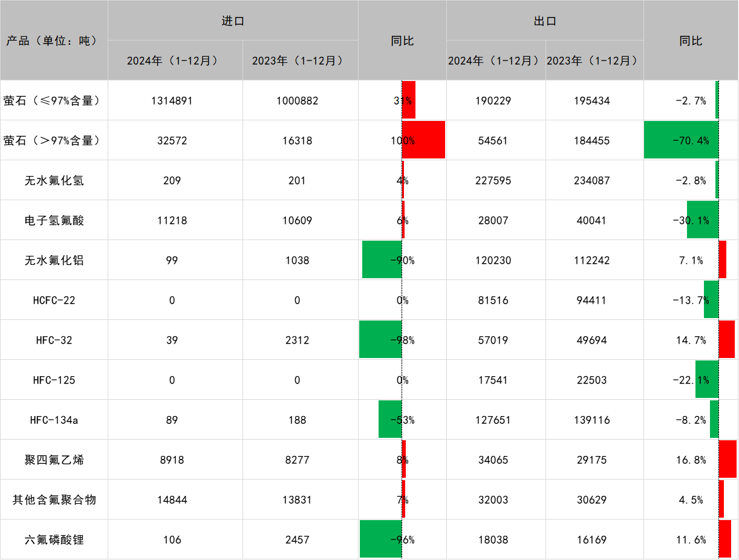739x560 pixels.
Task: Click the red 16.8% export data bar
Action: (x=728, y=459)
